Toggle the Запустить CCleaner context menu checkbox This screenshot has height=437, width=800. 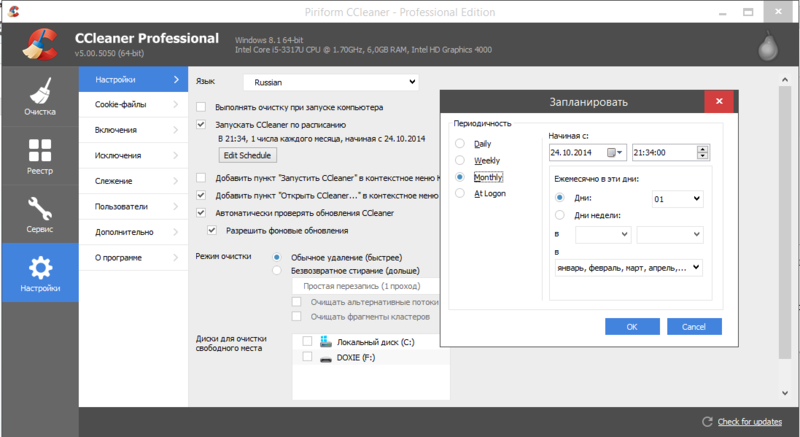point(201,178)
